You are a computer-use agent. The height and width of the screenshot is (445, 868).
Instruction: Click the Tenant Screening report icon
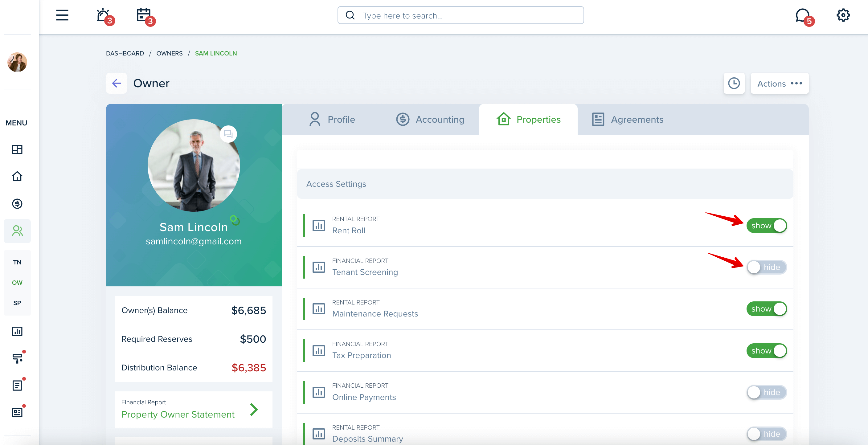(318, 267)
